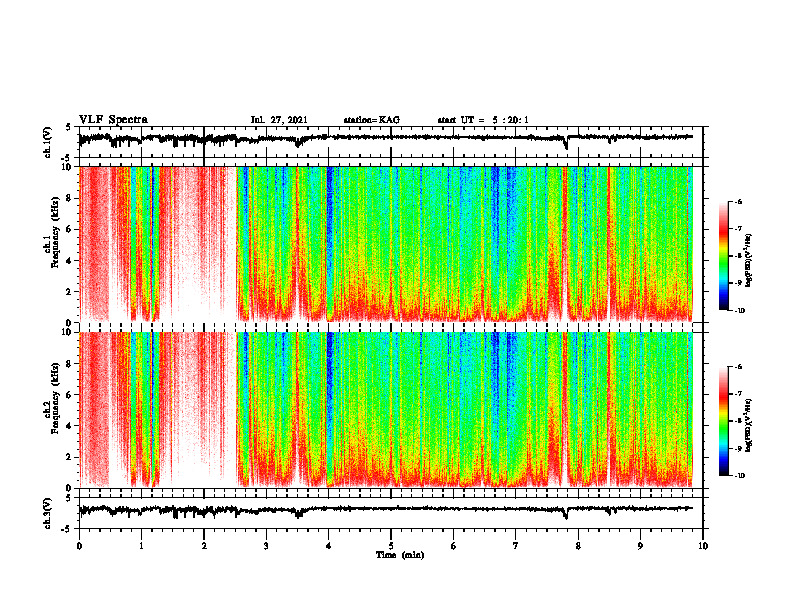The image size is (792, 612).
Task: Click the -10 label on ch.1 color scale
Action: 739,311
